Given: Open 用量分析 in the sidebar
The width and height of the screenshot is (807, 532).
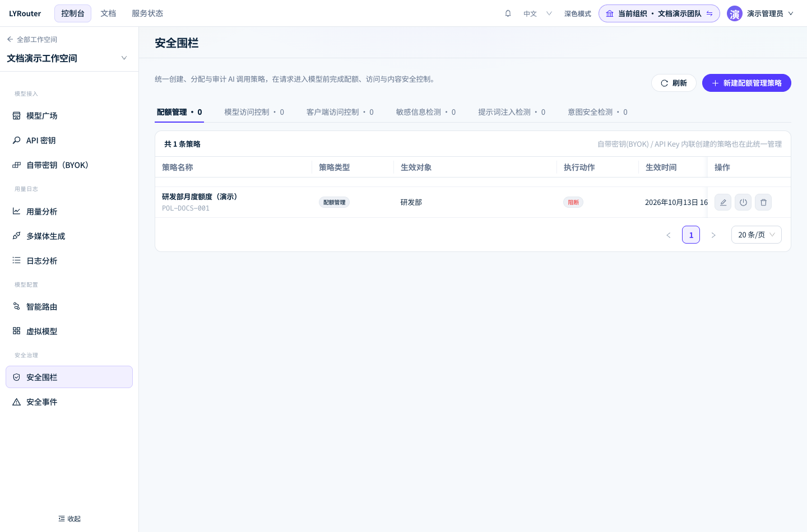Looking at the screenshot, I should pyautogui.click(x=69, y=212).
